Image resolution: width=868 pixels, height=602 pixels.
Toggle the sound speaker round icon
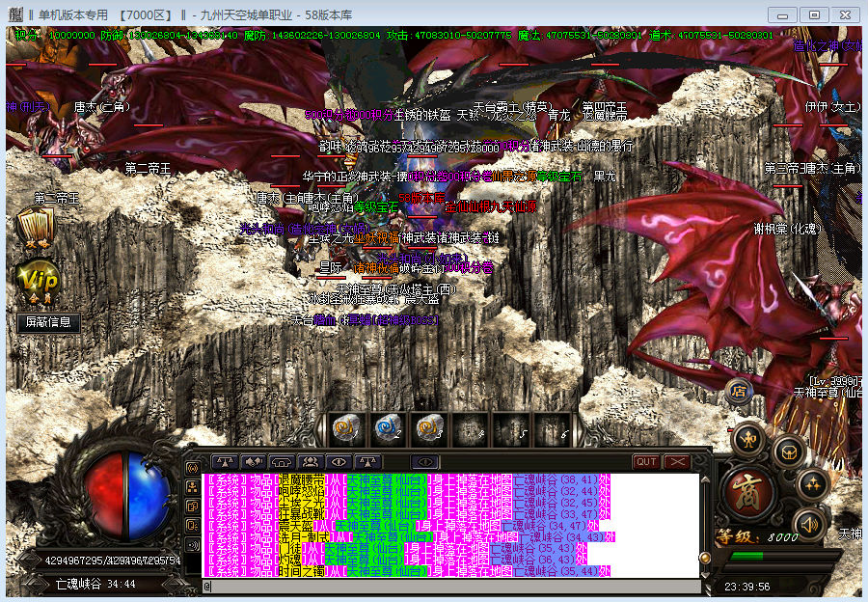809,524
